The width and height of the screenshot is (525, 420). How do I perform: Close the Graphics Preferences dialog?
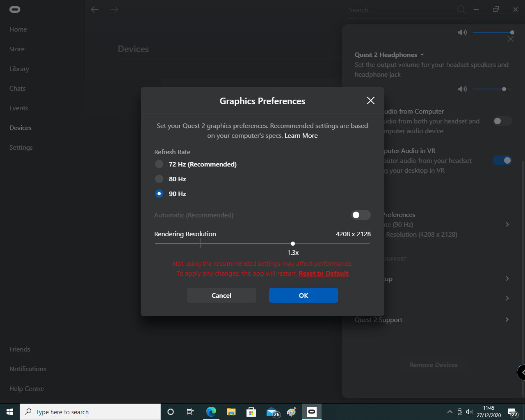point(371,100)
